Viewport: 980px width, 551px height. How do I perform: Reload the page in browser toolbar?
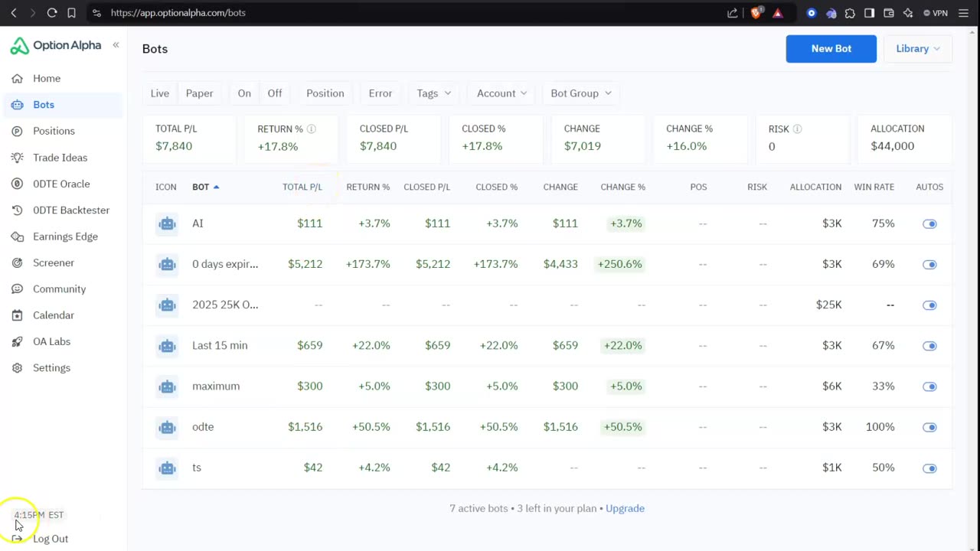point(52,13)
